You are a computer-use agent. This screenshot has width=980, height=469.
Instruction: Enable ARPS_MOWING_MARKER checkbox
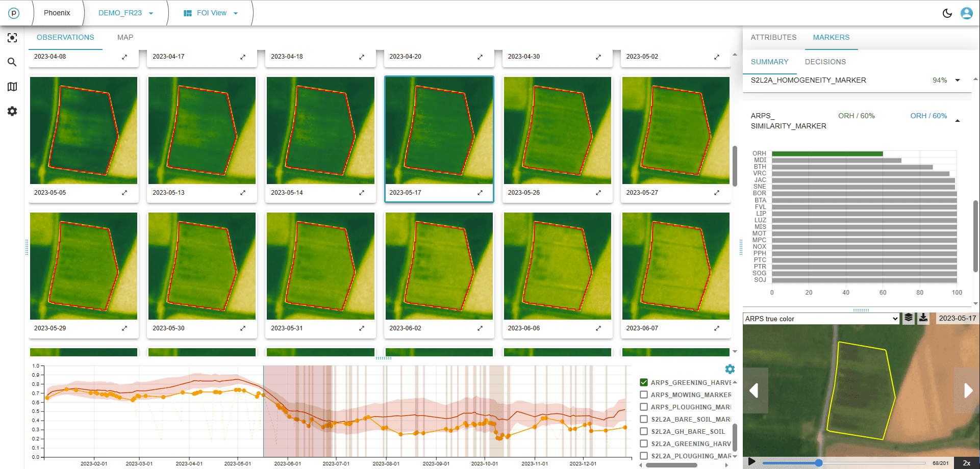tap(644, 395)
